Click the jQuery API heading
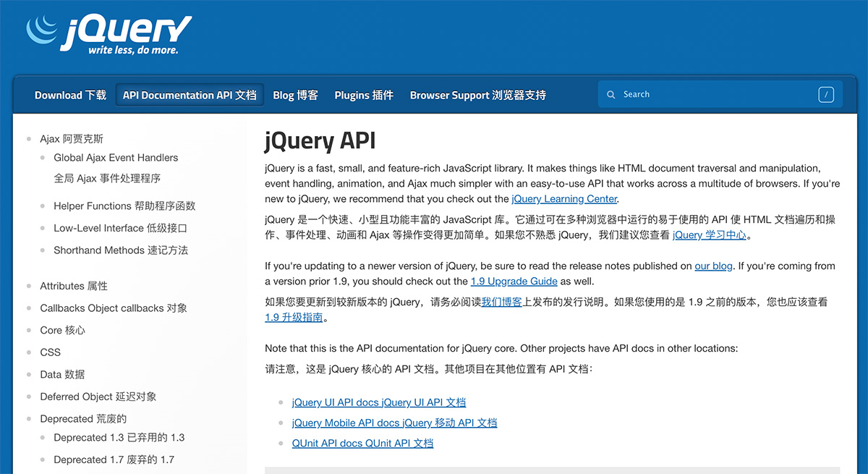The height and width of the screenshot is (474, 868). point(320,140)
